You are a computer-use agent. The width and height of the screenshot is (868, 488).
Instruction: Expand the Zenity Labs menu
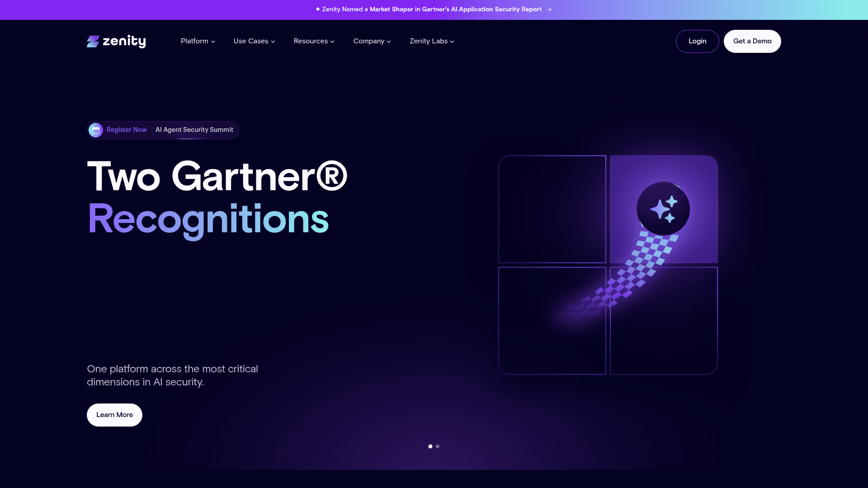click(x=432, y=41)
